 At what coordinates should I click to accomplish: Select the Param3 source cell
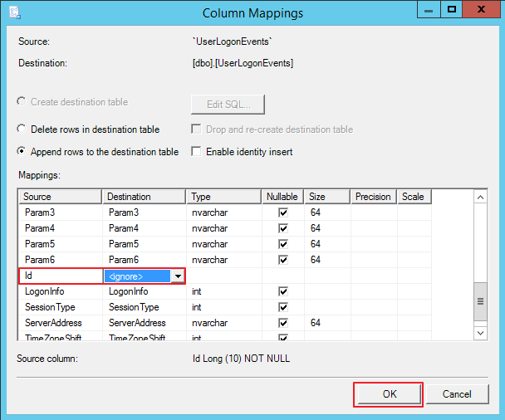click(x=61, y=212)
